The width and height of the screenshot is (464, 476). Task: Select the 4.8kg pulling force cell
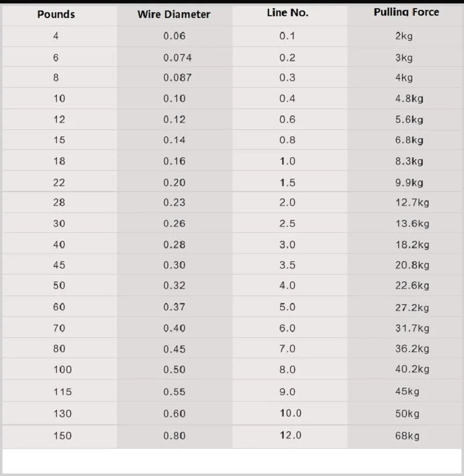click(x=409, y=99)
